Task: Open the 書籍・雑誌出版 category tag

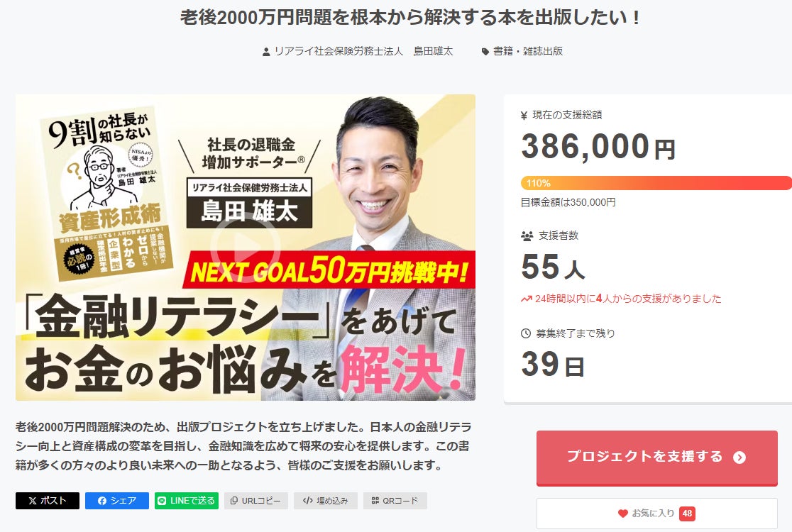Action: [528, 51]
